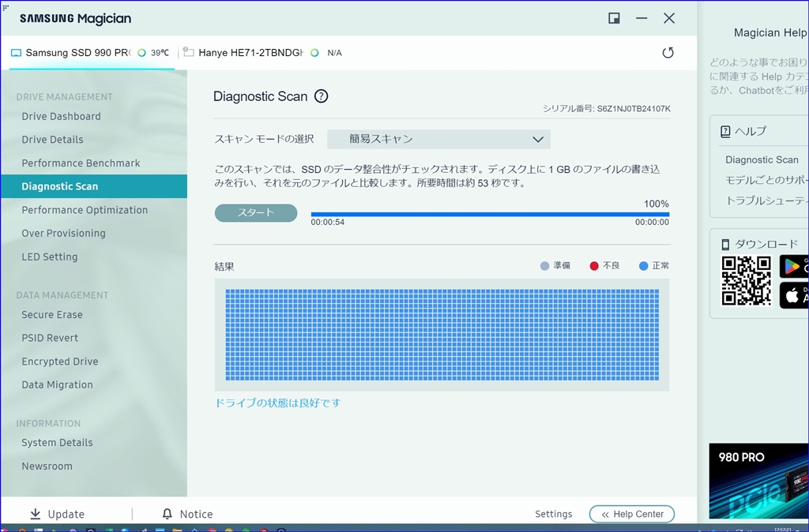Click the remaining time 00:00:00
Image resolution: width=809 pixels, height=532 pixels.
coord(652,222)
